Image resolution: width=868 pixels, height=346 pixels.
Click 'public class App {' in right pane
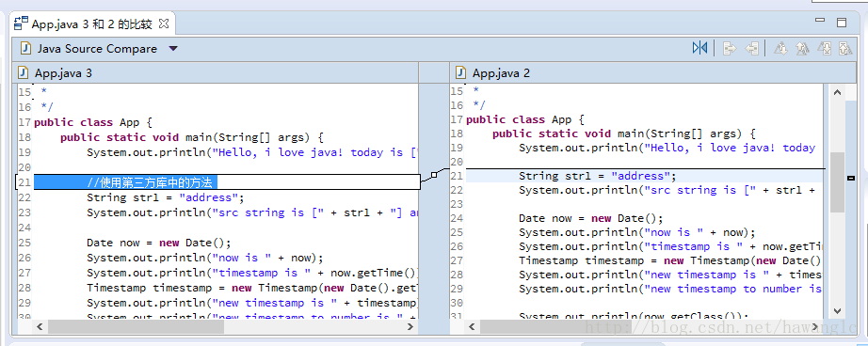pyautogui.click(x=524, y=120)
